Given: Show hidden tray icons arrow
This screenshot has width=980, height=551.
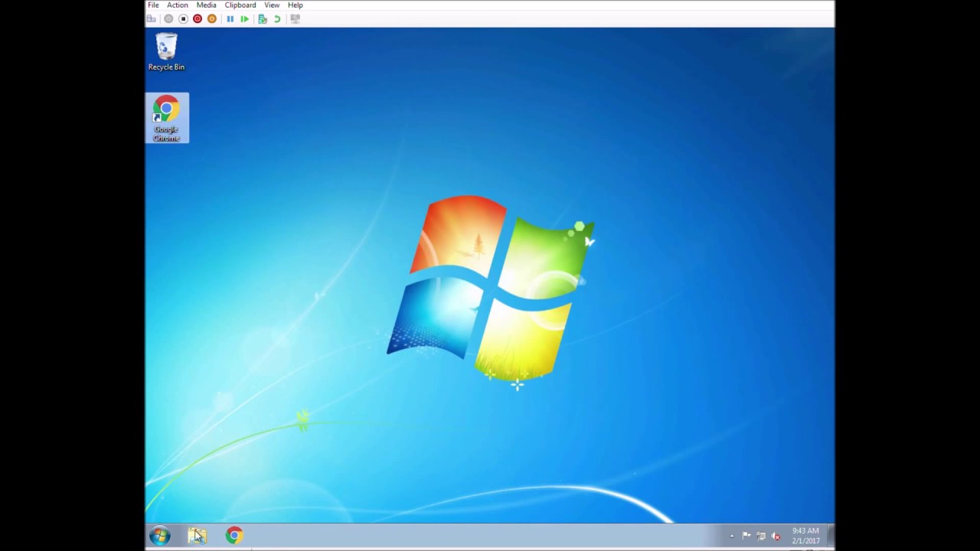Looking at the screenshot, I should pos(732,536).
